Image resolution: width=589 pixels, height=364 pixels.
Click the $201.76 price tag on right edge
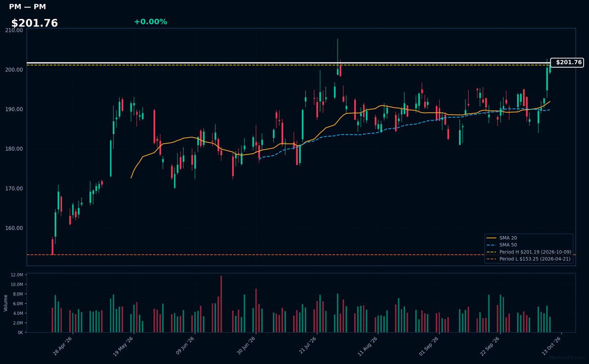click(567, 62)
